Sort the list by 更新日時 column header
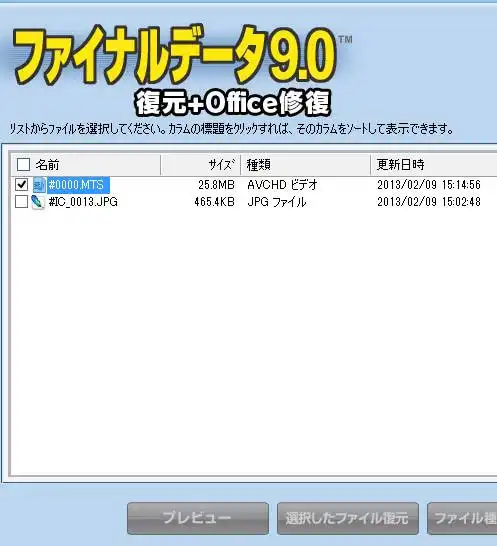Viewport: 497px width, 546px height. pyautogui.click(x=434, y=165)
